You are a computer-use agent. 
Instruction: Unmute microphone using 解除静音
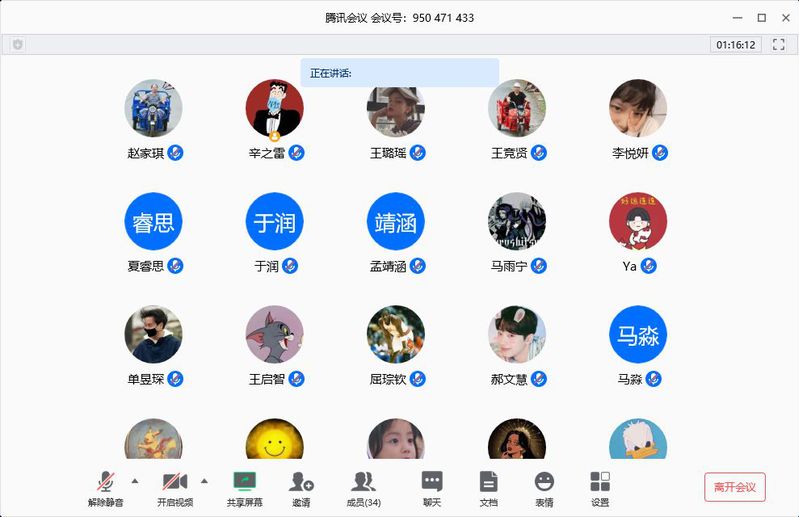(105, 488)
